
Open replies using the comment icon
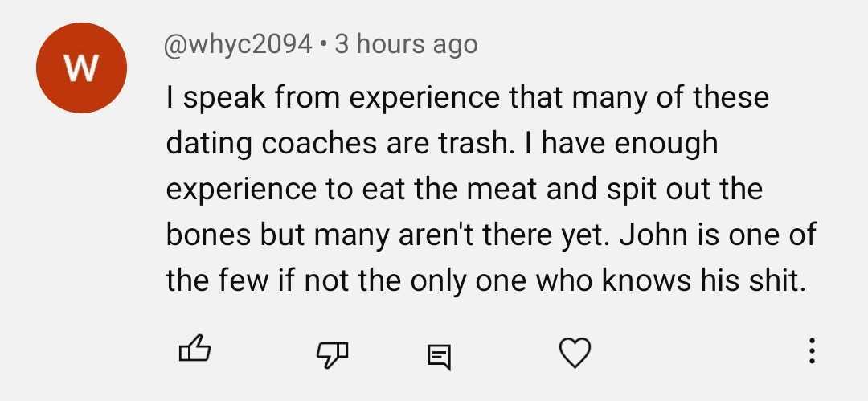[x=439, y=352]
